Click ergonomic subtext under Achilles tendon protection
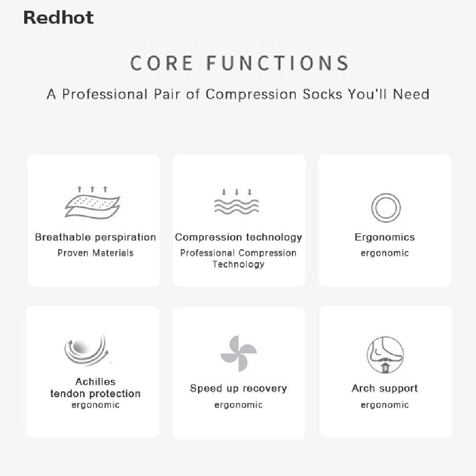The height and width of the screenshot is (476, 476). pyautogui.click(x=95, y=405)
